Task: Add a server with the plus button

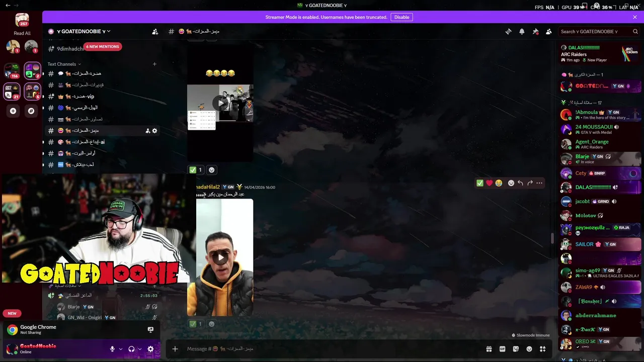Action: [13, 111]
